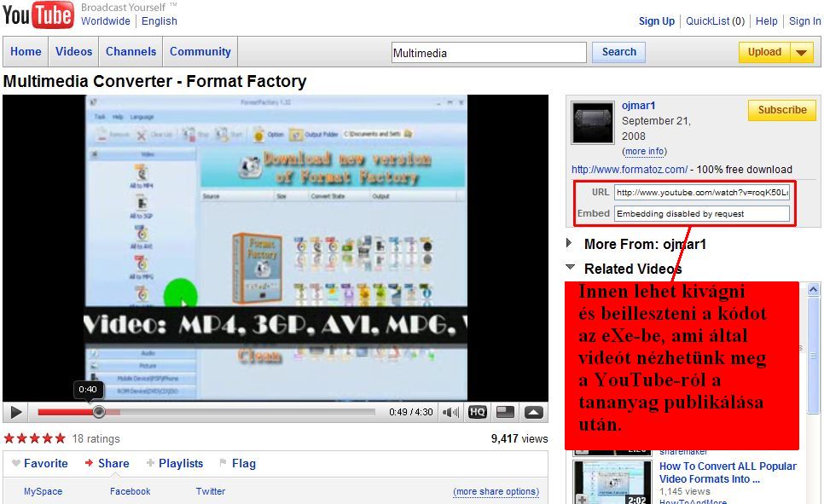Click inside the video player frame
The height and width of the screenshot is (504, 824).
(x=276, y=248)
